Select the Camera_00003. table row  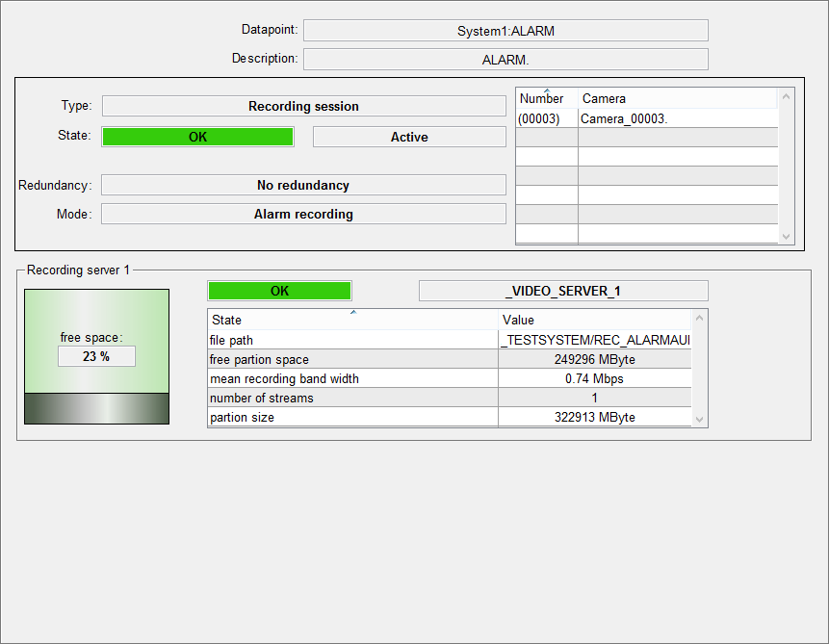coord(677,118)
